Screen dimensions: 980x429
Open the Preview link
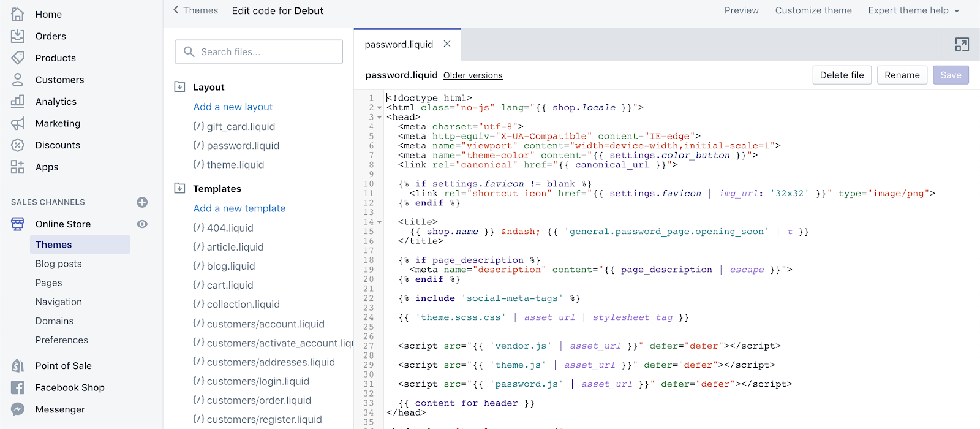[741, 10]
